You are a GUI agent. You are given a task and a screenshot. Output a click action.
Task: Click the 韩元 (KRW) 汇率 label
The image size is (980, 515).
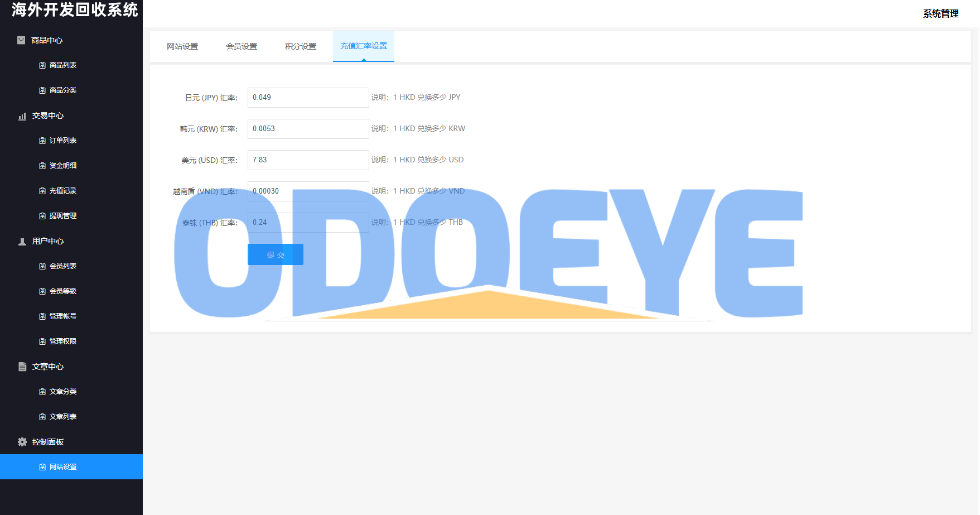(209, 129)
